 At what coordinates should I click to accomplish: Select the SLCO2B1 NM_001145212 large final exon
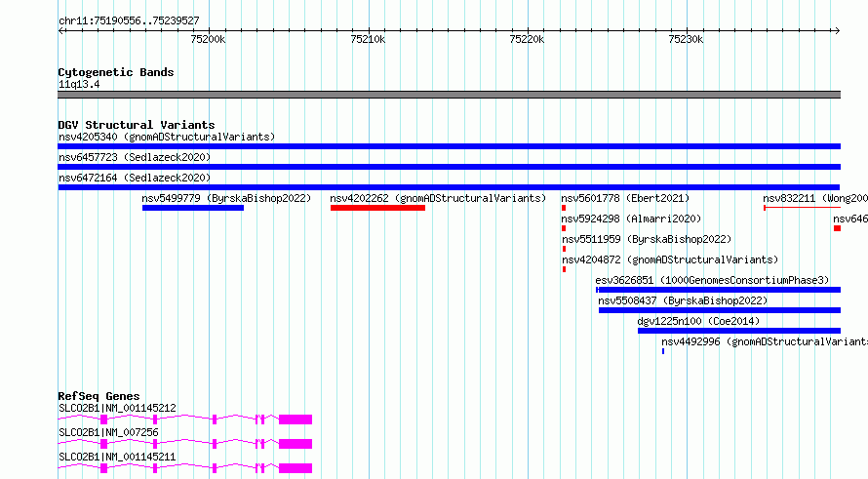coord(296,419)
